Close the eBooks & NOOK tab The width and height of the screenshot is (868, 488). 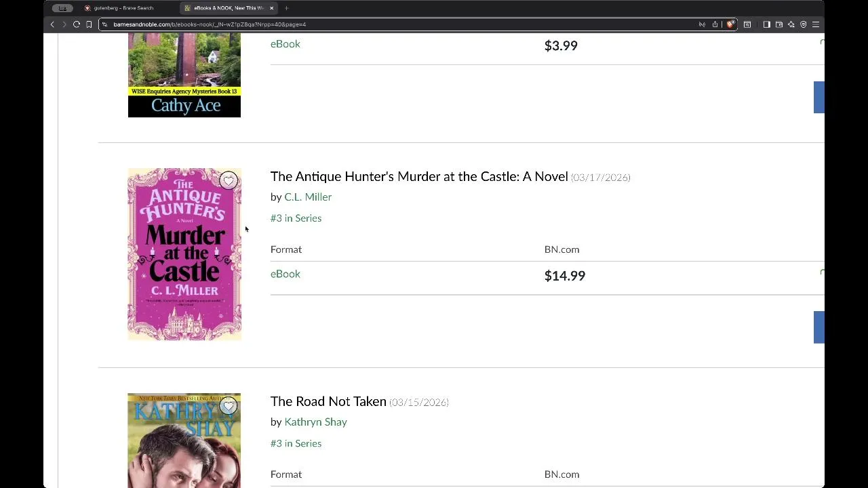(272, 8)
